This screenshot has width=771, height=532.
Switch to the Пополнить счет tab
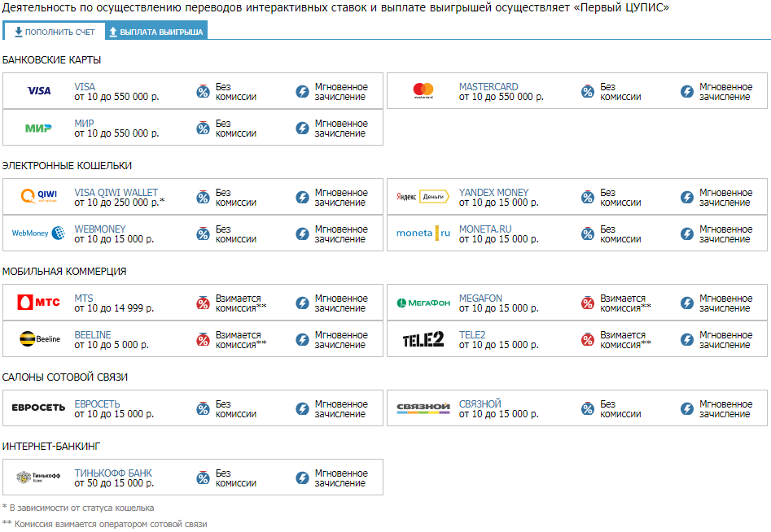pyautogui.click(x=54, y=32)
